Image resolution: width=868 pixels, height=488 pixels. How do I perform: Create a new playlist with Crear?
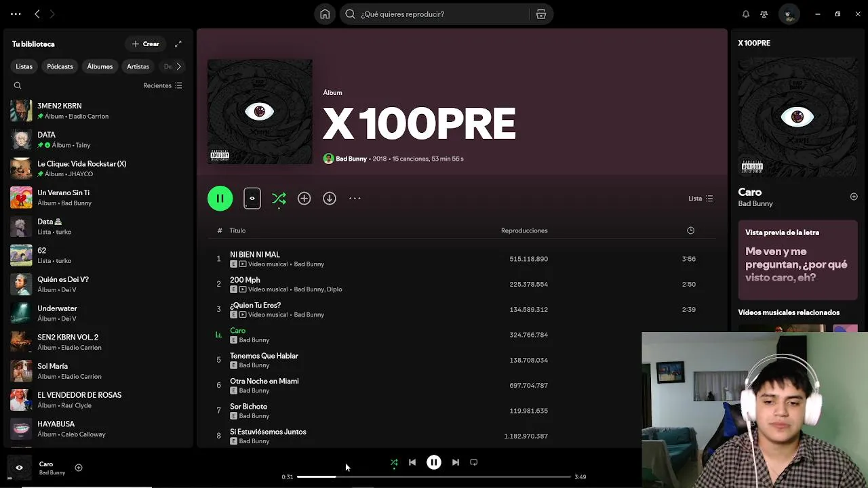[146, 44]
